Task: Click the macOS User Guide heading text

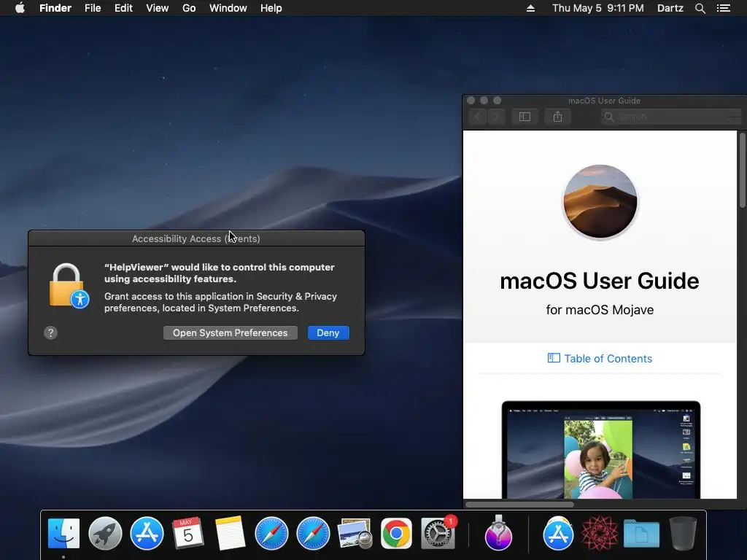Action: click(x=600, y=281)
